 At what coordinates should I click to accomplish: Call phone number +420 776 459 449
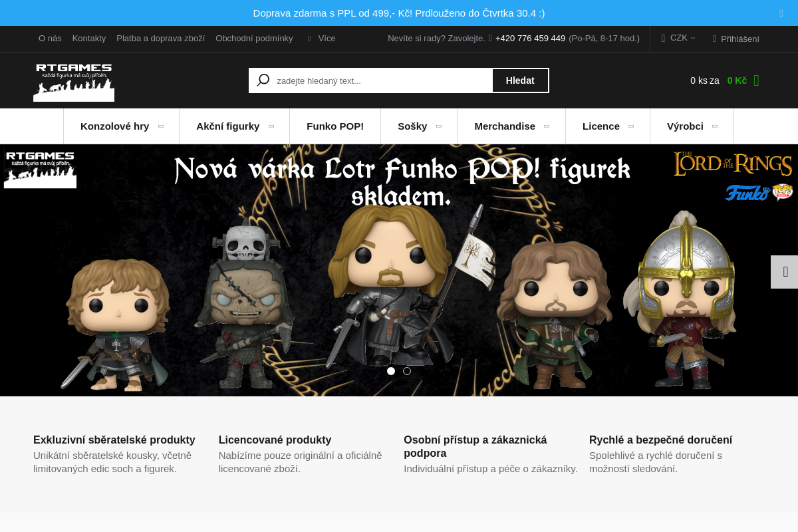pyautogui.click(x=530, y=39)
